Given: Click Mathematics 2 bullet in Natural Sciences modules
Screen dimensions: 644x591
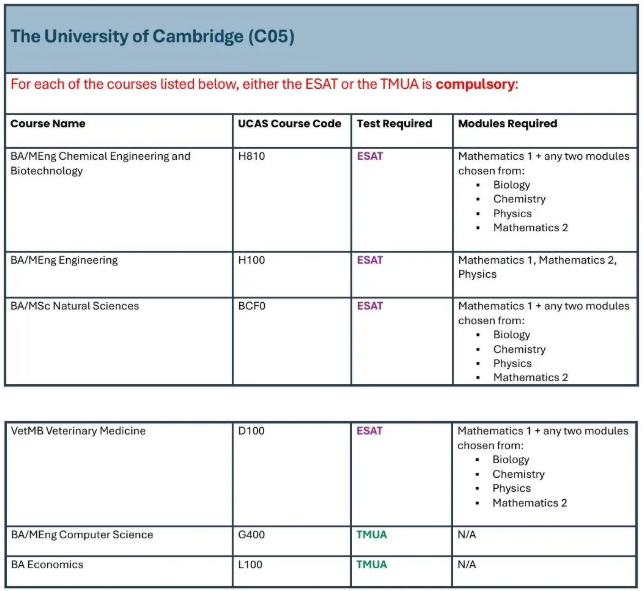Looking at the screenshot, I should (530, 377).
